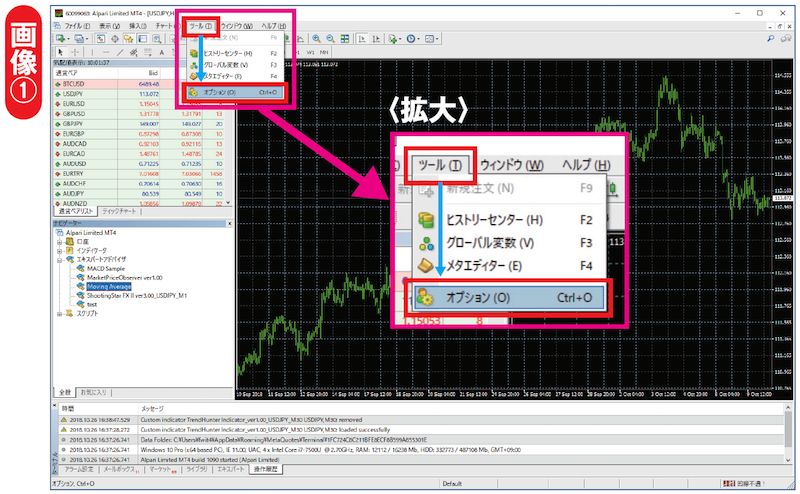
Task: Toggle the Market Watch window button
Action: coord(101,38)
